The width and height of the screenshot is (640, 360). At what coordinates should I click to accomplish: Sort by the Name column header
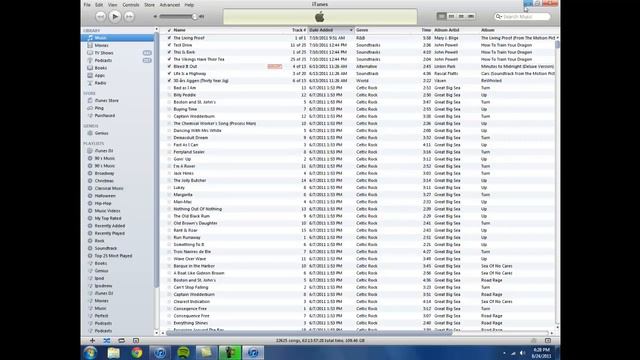point(179,30)
